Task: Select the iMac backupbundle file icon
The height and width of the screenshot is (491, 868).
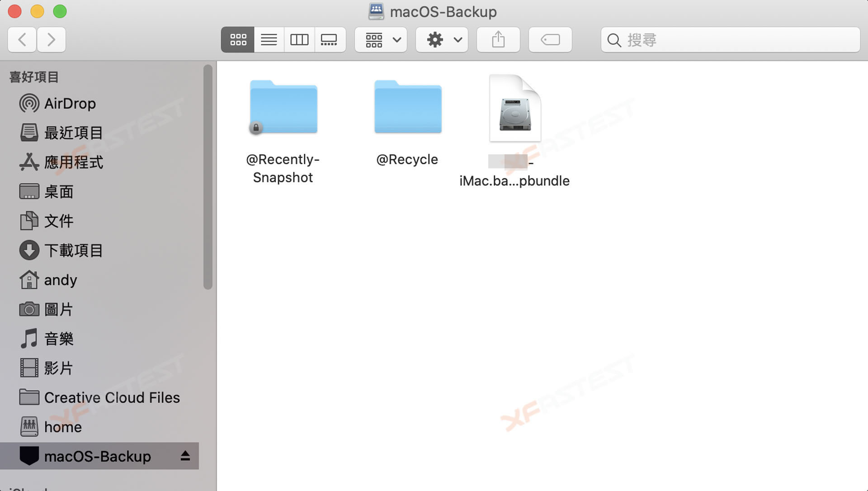Action: tap(515, 109)
